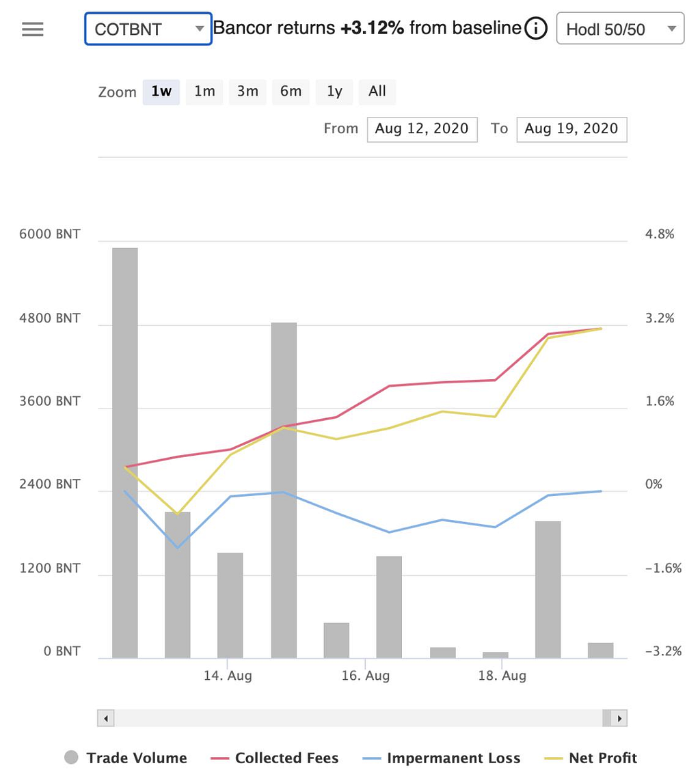The height and width of the screenshot is (783, 700).
Task: Click the trade volume bar reaching 4800 BNT
Action: [x=284, y=491]
